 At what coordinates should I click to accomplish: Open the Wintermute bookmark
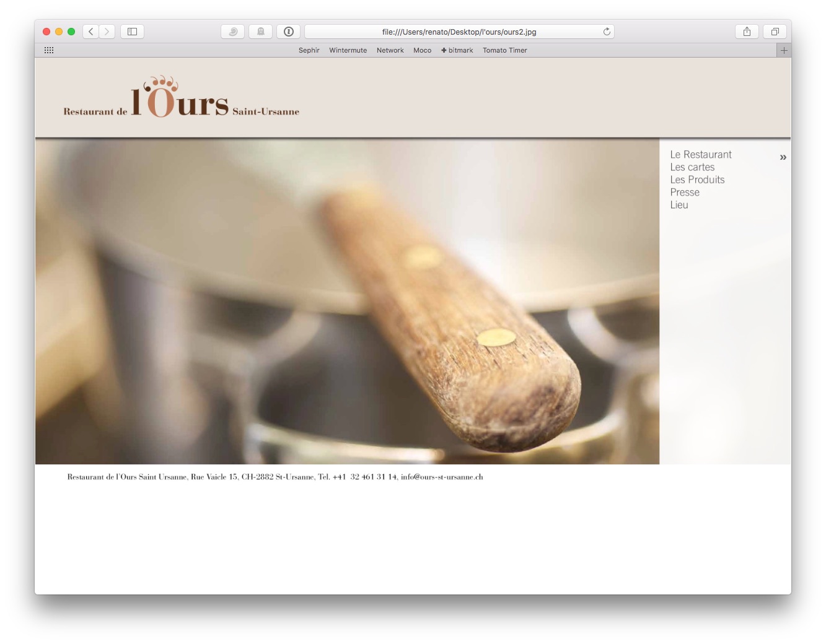(348, 50)
